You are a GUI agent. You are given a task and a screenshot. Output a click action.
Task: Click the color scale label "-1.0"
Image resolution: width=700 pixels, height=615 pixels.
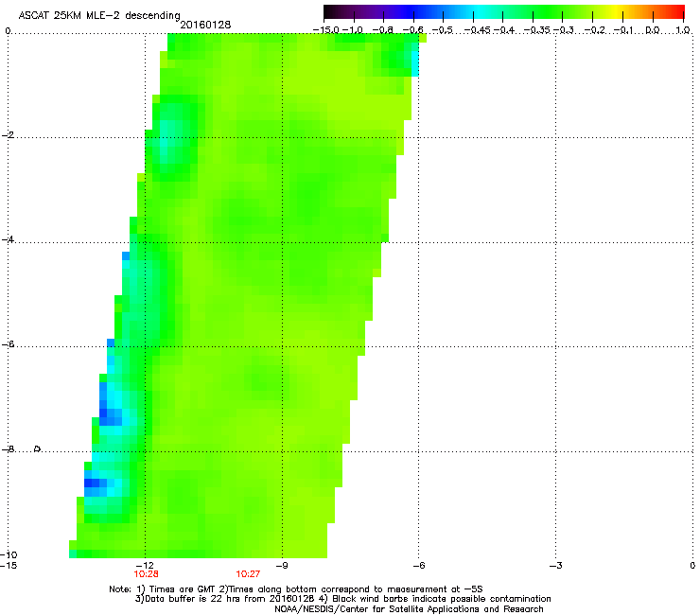[x=352, y=30]
